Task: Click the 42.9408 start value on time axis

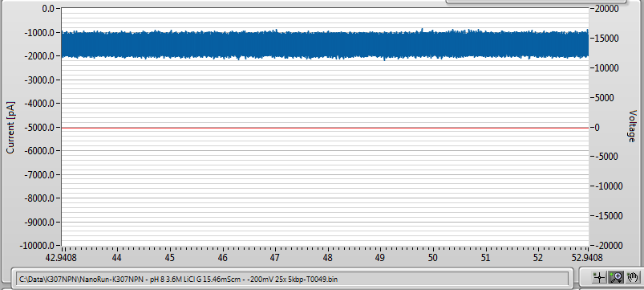Action: pos(62,259)
